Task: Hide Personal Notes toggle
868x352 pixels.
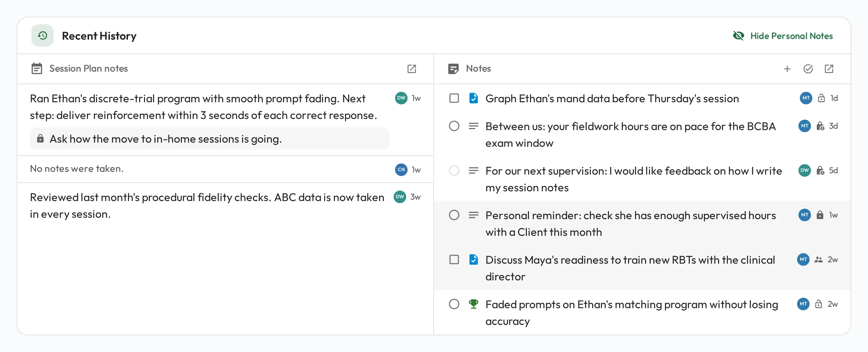Action: 782,36
